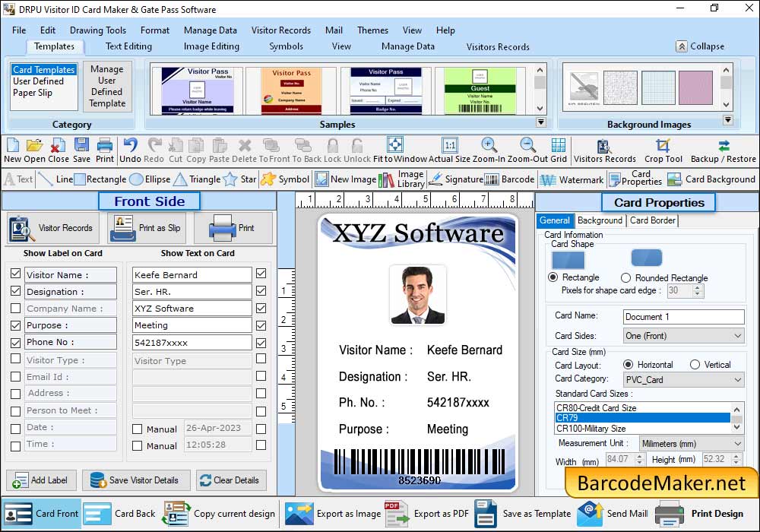
Task: Open Visitors Records toolbar icon
Action: [x=604, y=146]
